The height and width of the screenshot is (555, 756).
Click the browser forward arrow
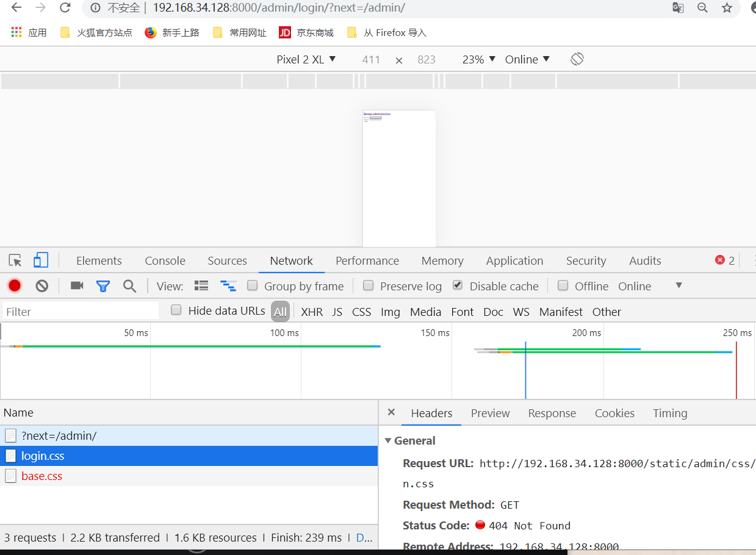tap(40, 8)
